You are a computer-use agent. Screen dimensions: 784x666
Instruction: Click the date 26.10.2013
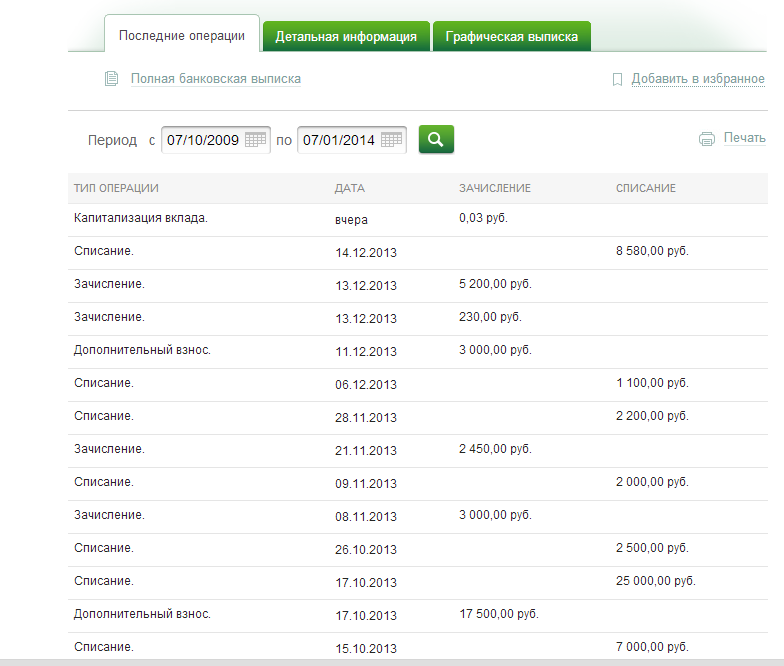point(366,550)
